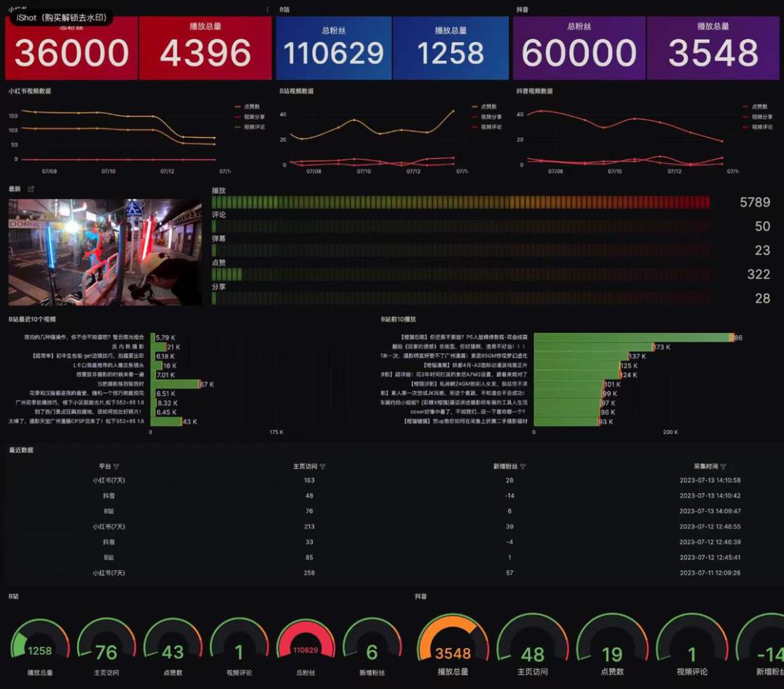The image size is (784, 689).
Task: Open the B站前10播放 panel title
Action: (399, 319)
